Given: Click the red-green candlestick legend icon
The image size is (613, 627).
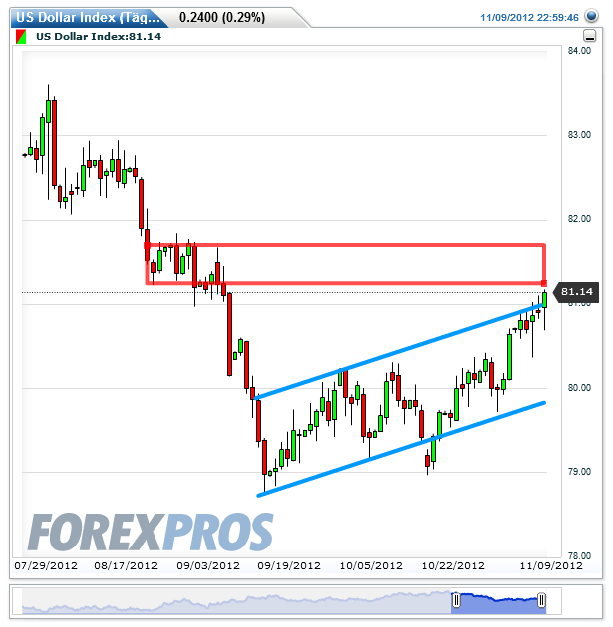Looking at the screenshot, I should [x=21, y=37].
